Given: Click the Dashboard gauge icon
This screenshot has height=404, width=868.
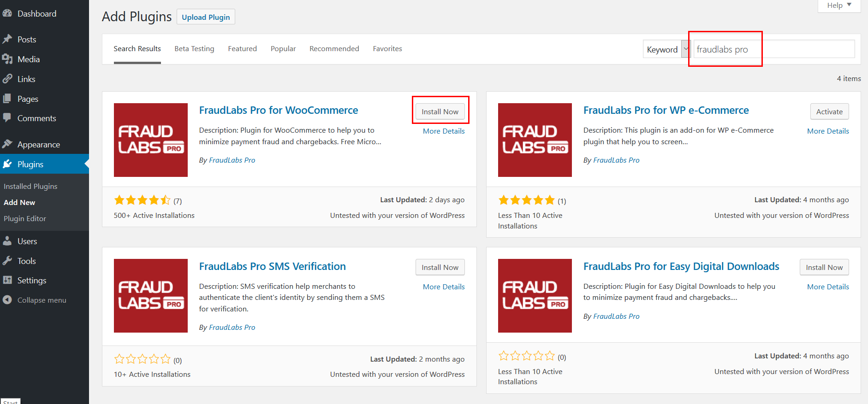Looking at the screenshot, I should (x=7, y=13).
